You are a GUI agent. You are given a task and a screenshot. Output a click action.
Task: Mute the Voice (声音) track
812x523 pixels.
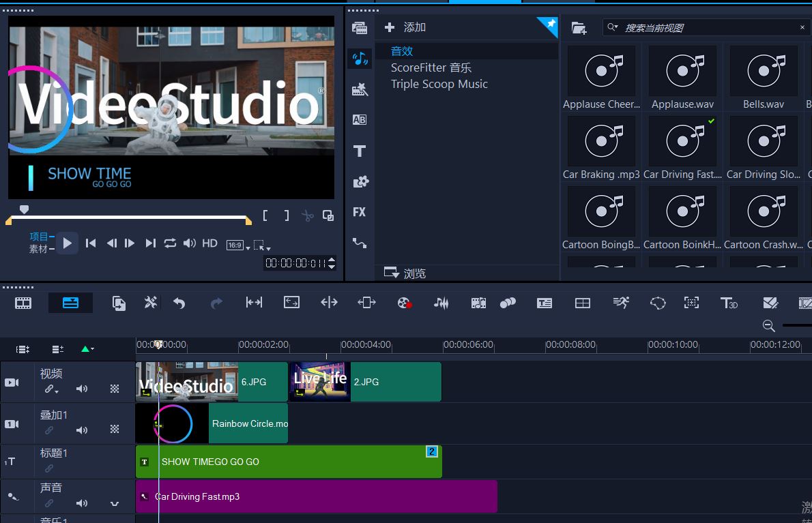pos(82,503)
